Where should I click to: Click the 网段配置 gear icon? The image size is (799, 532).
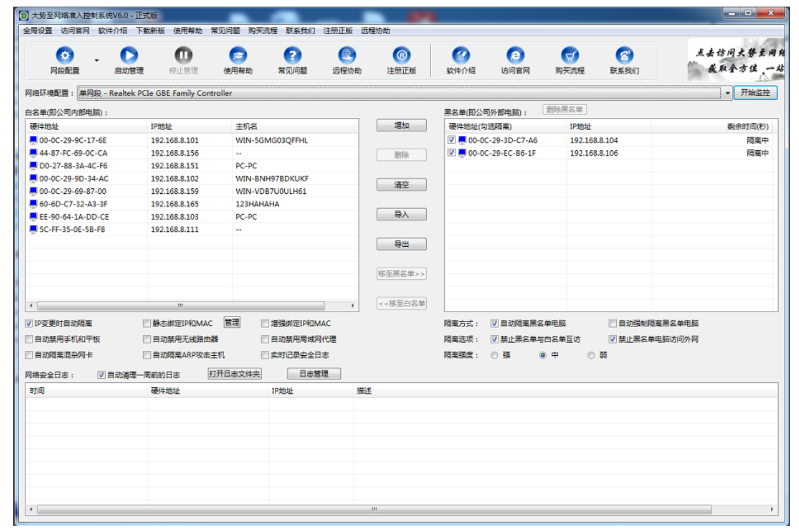click(65, 56)
